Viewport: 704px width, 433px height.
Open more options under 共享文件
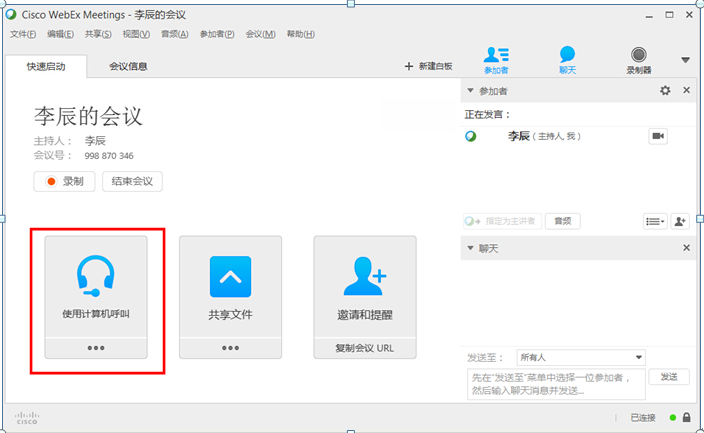(230, 348)
